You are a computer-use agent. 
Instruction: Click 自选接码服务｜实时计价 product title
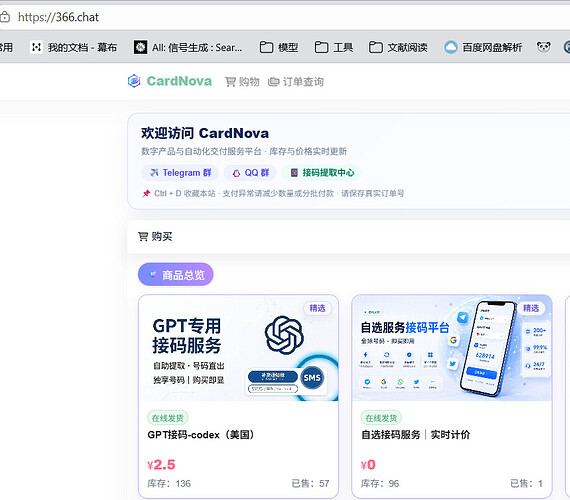coord(416,435)
